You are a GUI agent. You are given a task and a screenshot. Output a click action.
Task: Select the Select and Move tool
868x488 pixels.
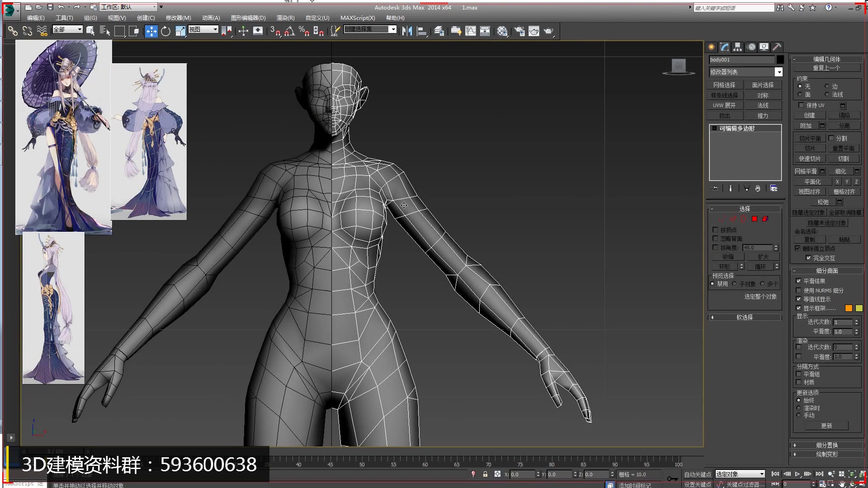pyautogui.click(x=151, y=31)
